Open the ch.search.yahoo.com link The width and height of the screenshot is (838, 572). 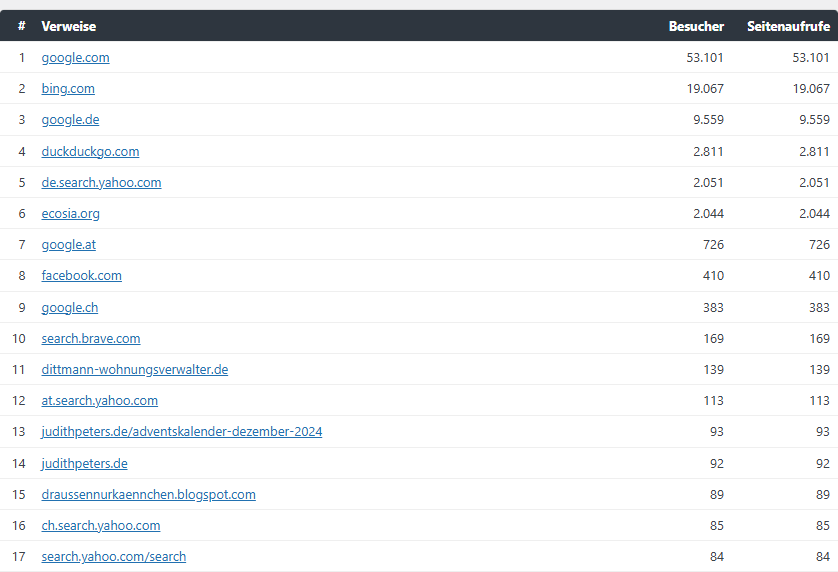101,526
